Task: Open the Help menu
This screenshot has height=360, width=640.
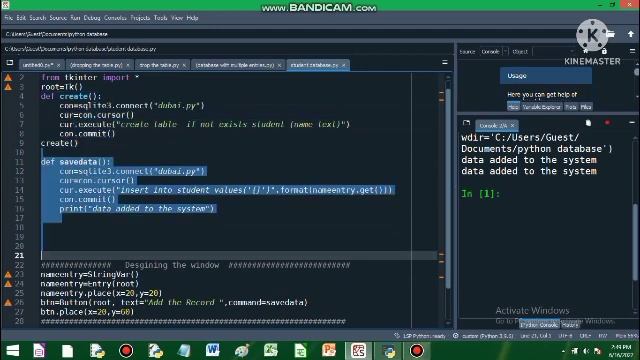Action: point(192,18)
